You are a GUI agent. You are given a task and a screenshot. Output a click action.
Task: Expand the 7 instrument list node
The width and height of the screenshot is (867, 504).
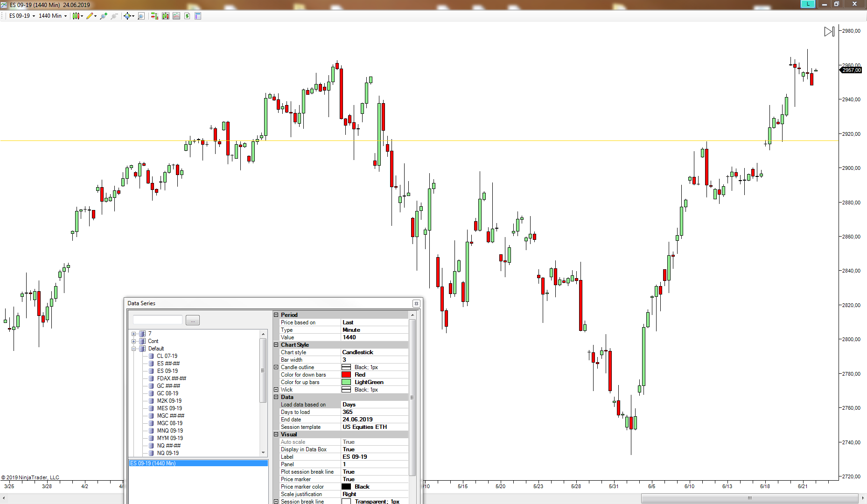(133, 334)
